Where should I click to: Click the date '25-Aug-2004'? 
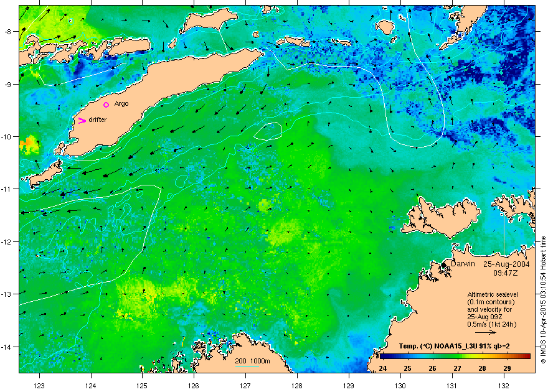point(506,264)
